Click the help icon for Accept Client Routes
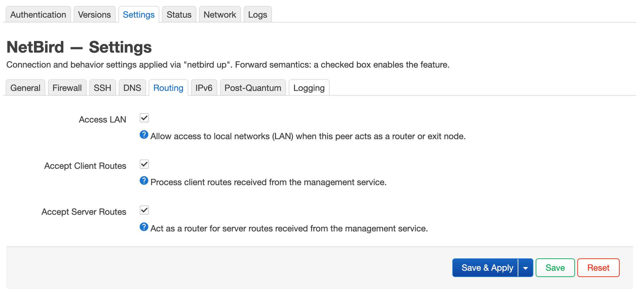The image size is (644, 305). [x=144, y=180]
